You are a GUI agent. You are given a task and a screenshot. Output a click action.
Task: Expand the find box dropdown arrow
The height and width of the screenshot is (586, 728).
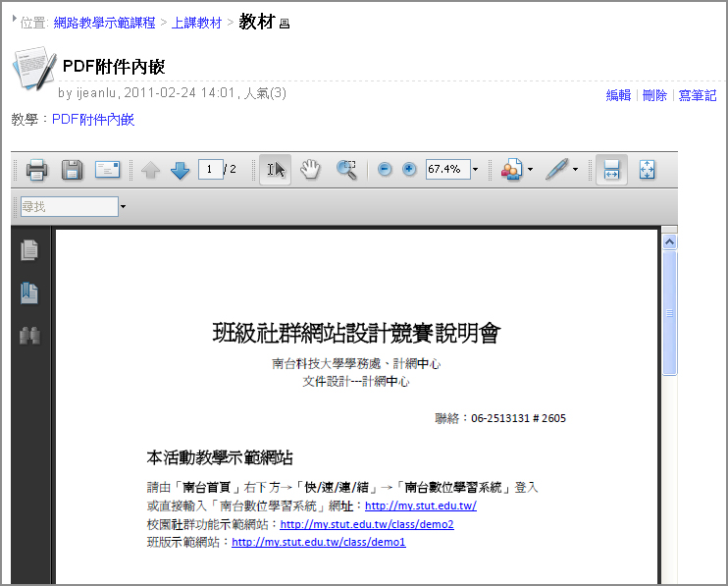pos(124,207)
